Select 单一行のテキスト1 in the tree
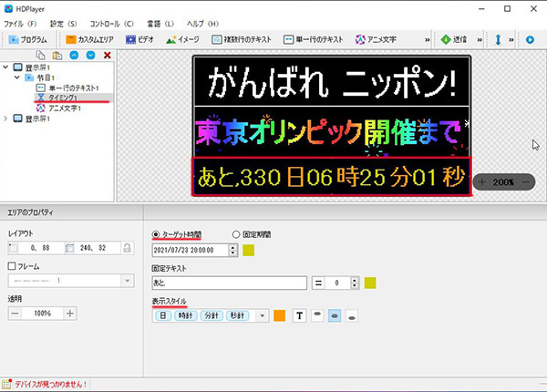Viewport: 547px width, 392px height. [x=67, y=88]
